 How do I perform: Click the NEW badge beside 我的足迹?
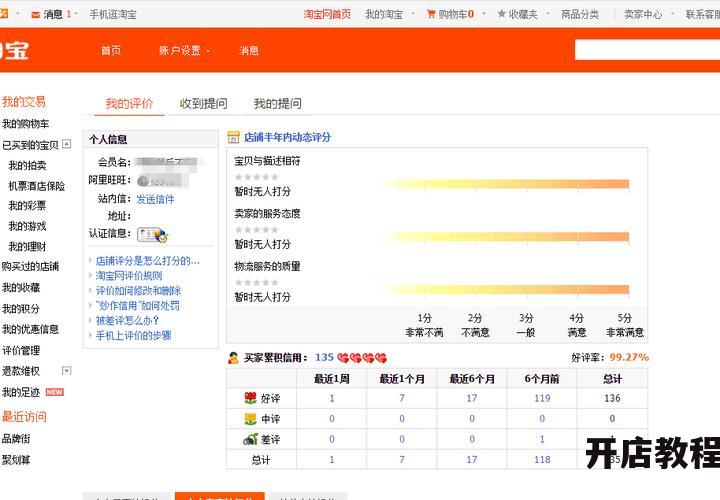point(55,392)
